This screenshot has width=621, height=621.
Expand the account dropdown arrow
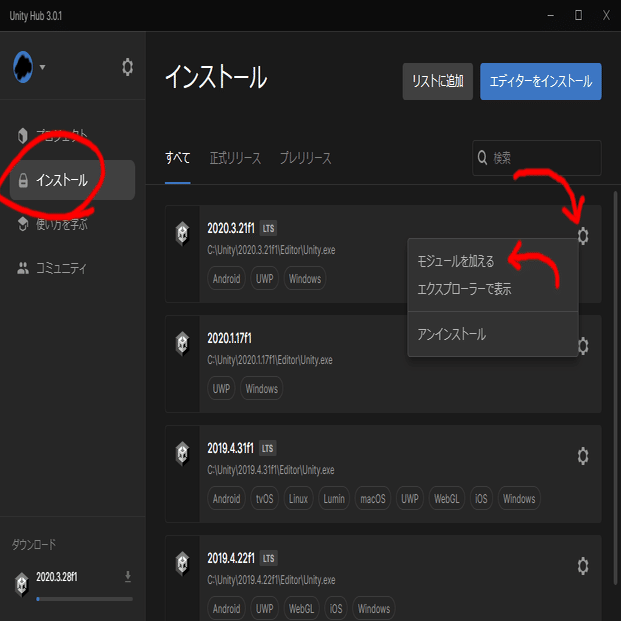point(42,67)
